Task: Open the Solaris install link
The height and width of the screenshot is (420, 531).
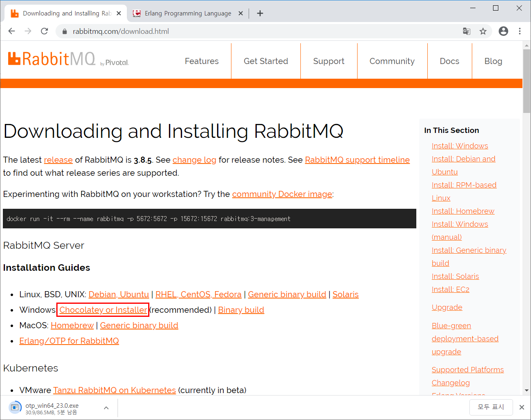Action: [x=346, y=294]
